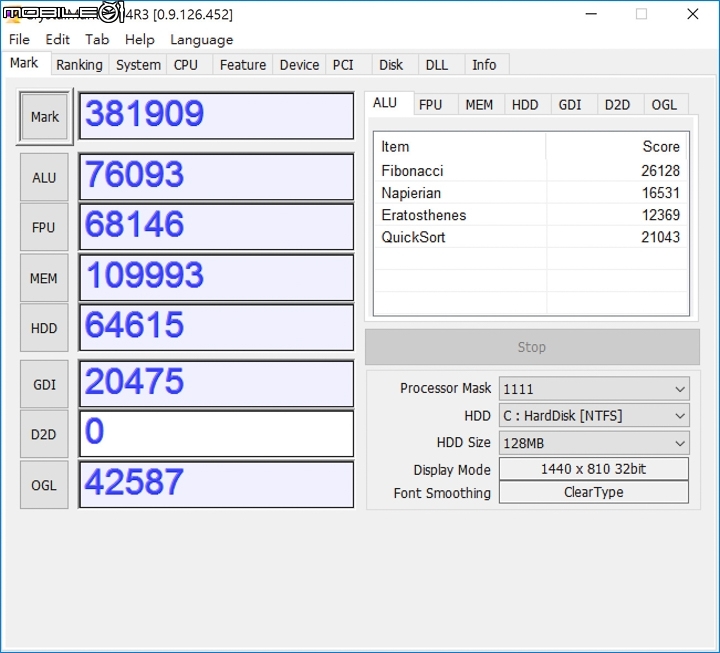The height and width of the screenshot is (653, 720).
Task: Minimize the application window
Action: tap(591, 14)
